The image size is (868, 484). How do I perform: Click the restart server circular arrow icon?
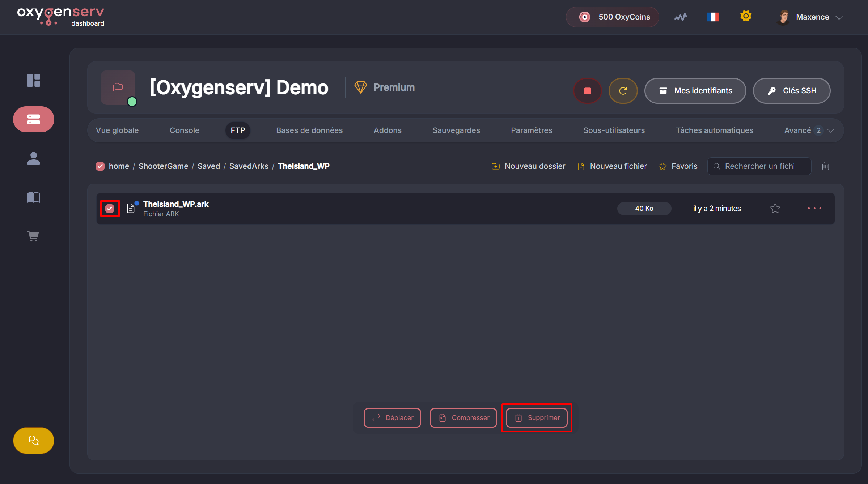[623, 91]
